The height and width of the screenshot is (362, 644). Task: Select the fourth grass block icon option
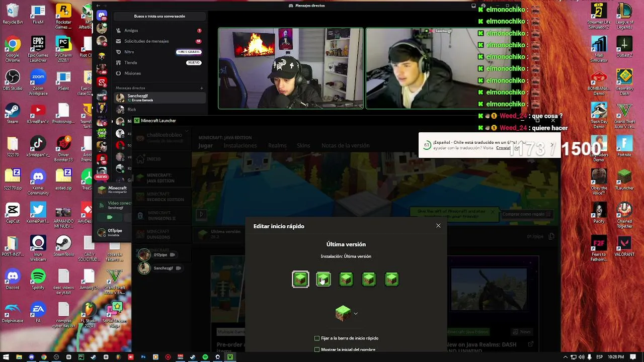369,279
